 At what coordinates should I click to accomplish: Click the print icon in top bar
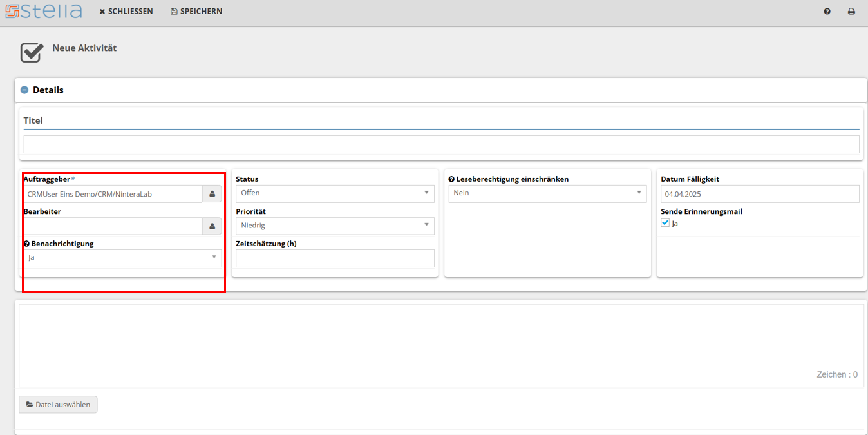pyautogui.click(x=851, y=12)
